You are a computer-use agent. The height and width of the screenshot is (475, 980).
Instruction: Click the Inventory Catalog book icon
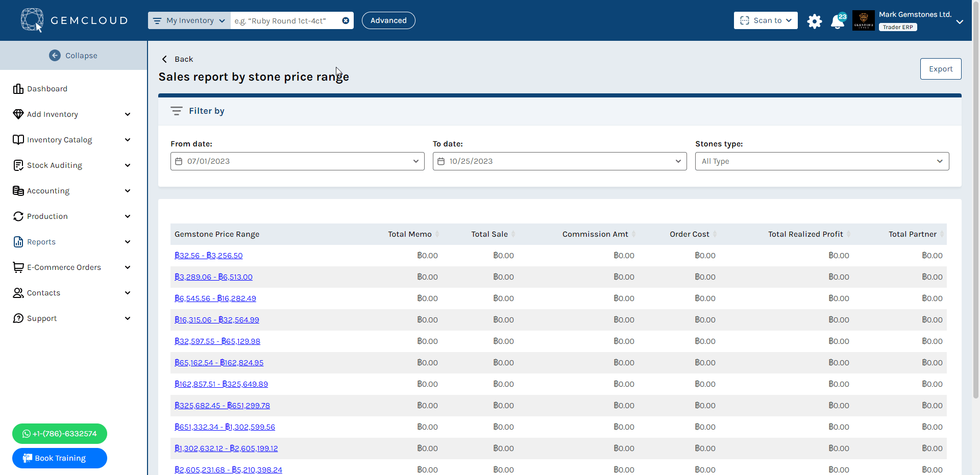coord(18,140)
